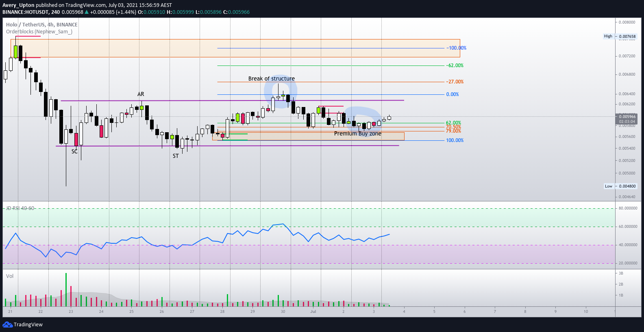Click the 28 date label on time axis
644x332 pixels.
click(x=222, y=311)
